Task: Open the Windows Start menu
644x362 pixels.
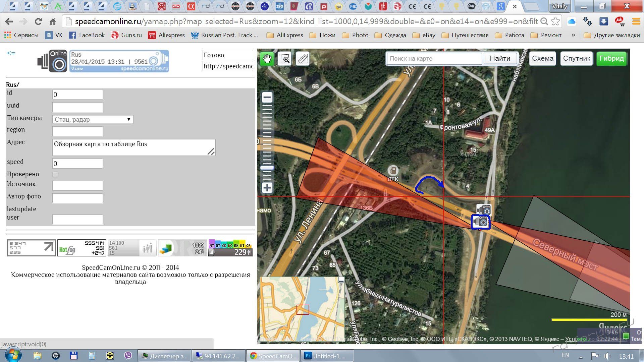Action: tap(13, 355)
